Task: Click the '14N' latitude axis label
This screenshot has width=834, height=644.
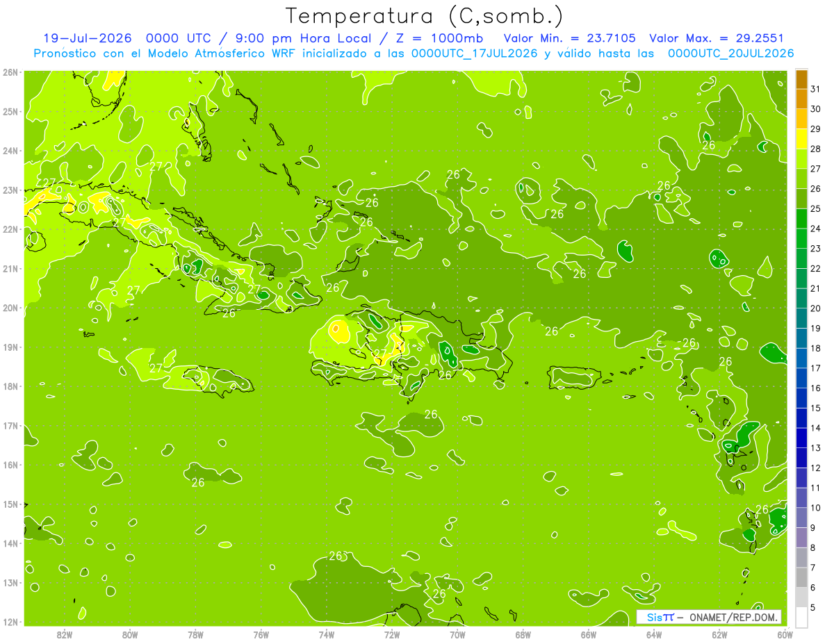Action: (x=10, y=543)
